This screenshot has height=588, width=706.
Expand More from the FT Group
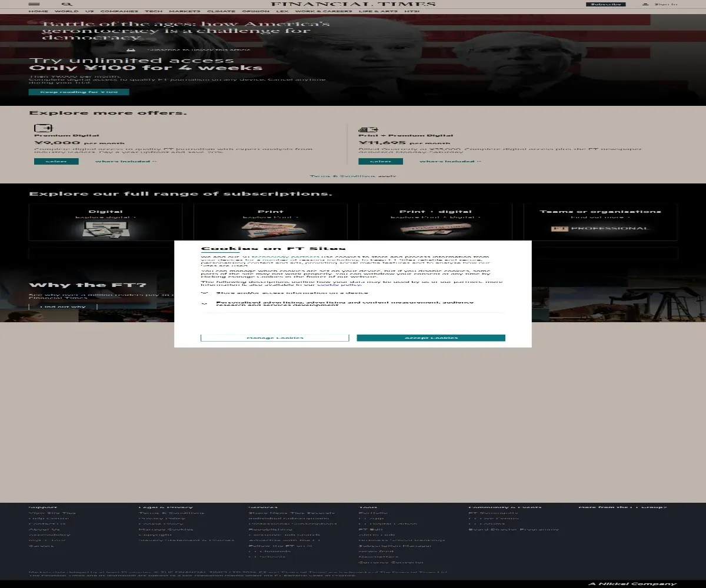tap(623, 507)
